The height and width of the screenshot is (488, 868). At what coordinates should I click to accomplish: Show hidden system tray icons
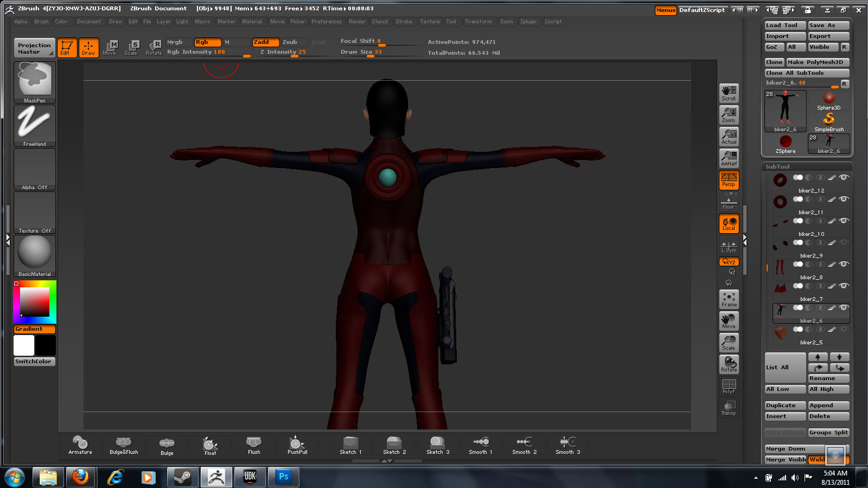pos(756,478)
